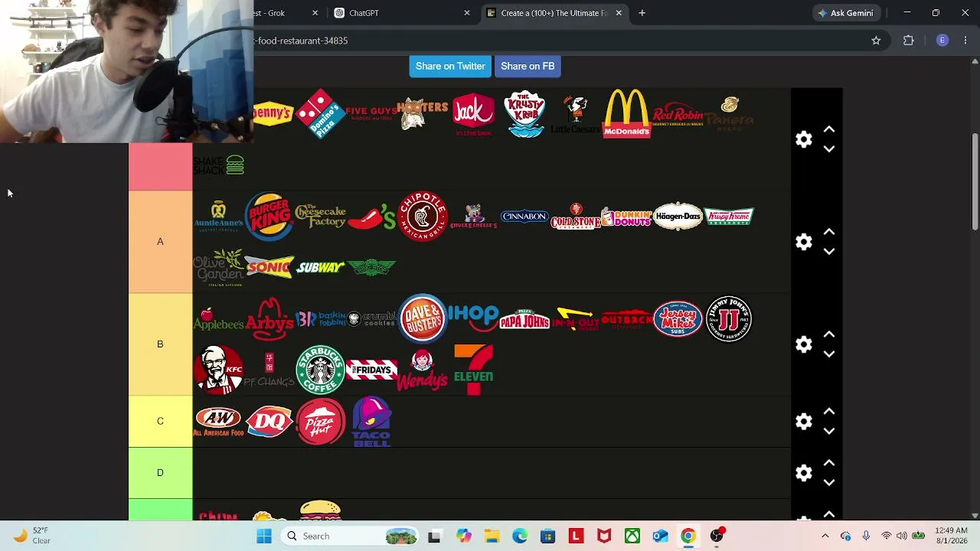
Task: Bookmark this page with the star icon
Action: [x=876, y=41]
